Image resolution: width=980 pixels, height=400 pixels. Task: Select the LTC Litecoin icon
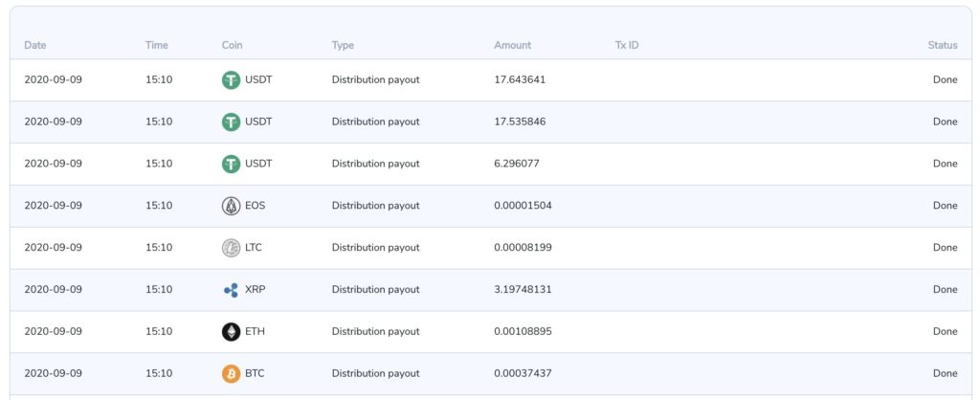point(231,248)
